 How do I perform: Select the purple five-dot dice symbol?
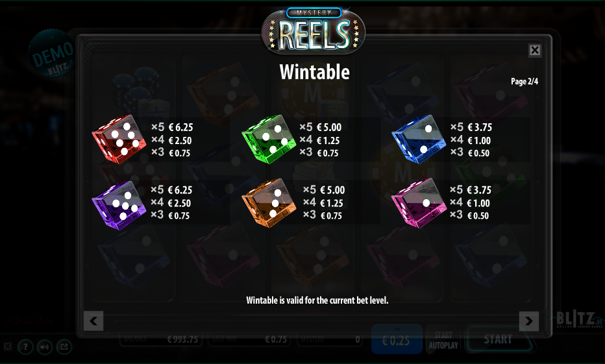[119, 205]
